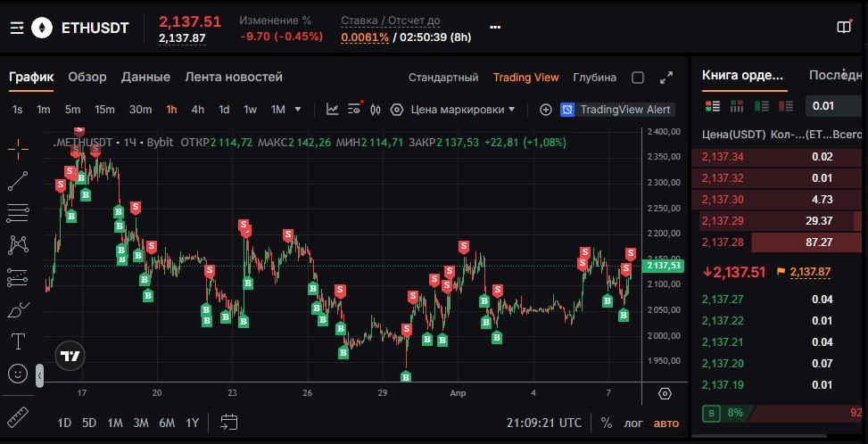Show only bids in order book

(761, 105)
